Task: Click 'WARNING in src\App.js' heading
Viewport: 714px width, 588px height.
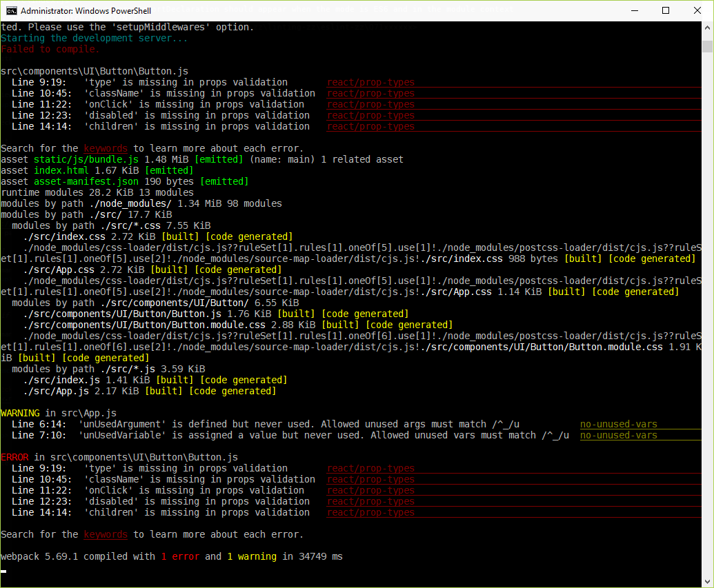Action: pyautogui.click(x=59, y=413)
